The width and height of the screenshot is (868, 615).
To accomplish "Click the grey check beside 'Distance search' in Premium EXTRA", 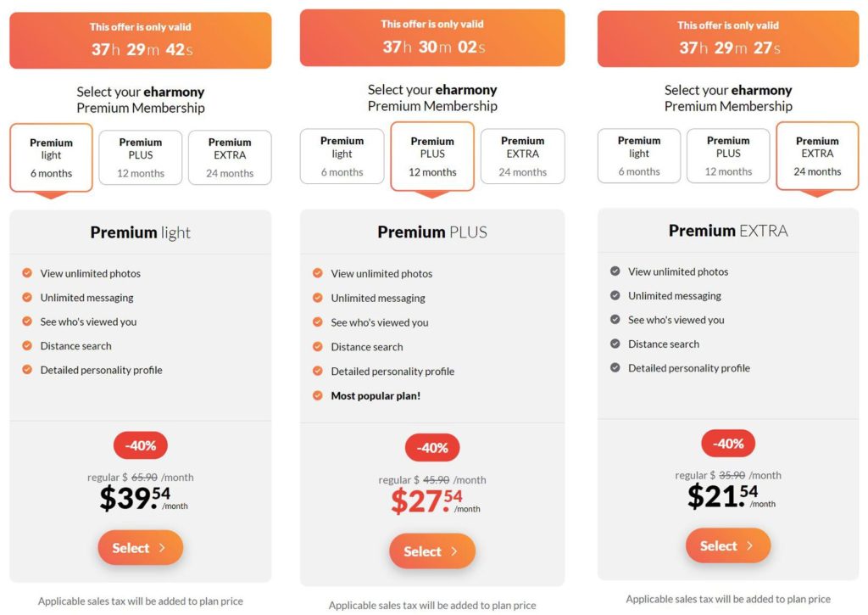I will pos(615,344).
